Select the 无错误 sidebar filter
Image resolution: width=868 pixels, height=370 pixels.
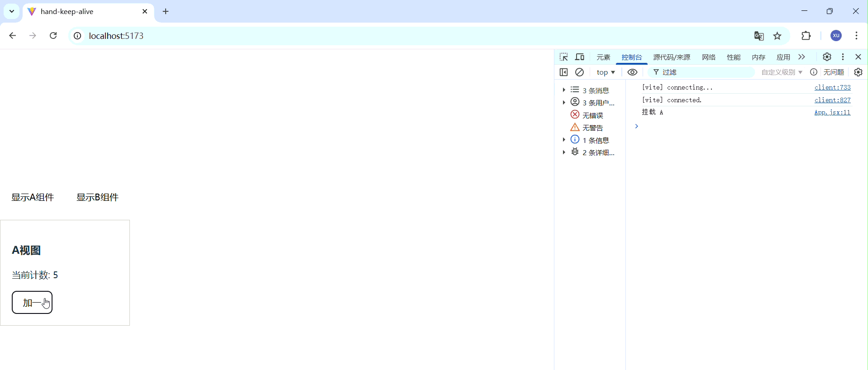[x=587, y=115]
